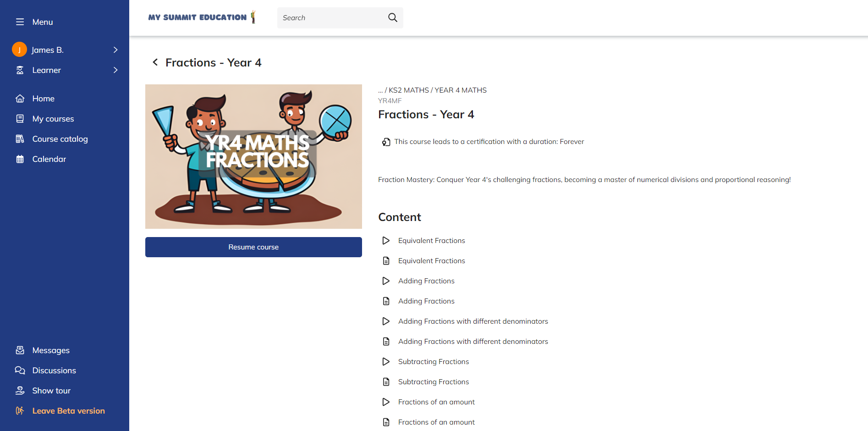Image resolution: width=868 pixels, height=431 pixels.
Task: Click the Fractions of an amount play icon
Action: tap(386, 402)
